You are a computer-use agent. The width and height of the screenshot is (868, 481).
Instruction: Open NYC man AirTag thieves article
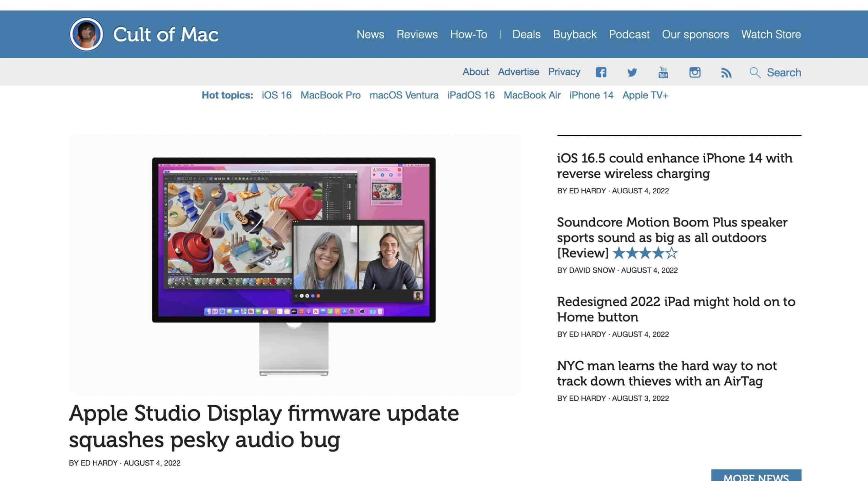pos(667,373)
